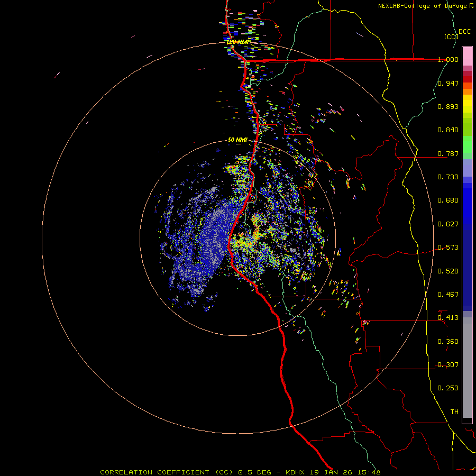Click the 50 NMI range ring label
Screen dimensions: 476x476
237,140
